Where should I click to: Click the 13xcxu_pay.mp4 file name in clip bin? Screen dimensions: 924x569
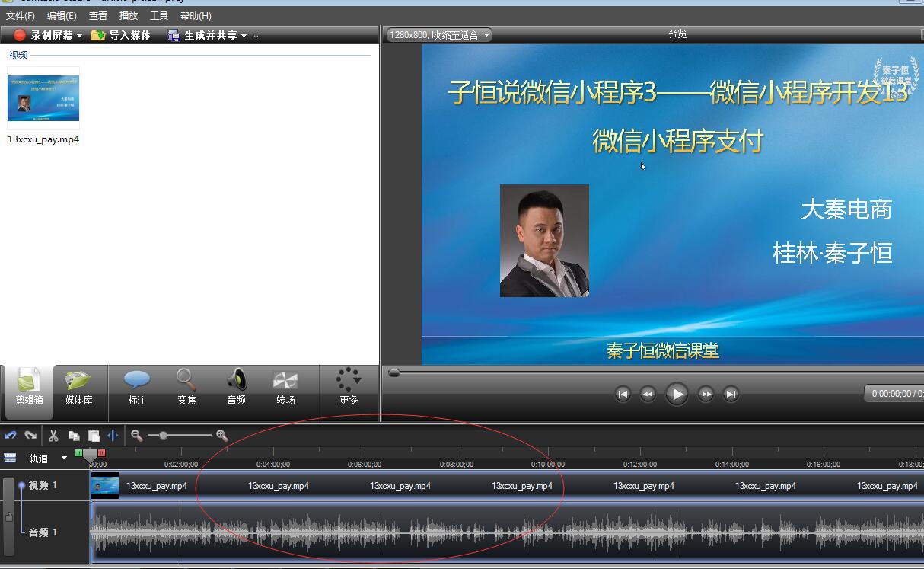[43, 139]
